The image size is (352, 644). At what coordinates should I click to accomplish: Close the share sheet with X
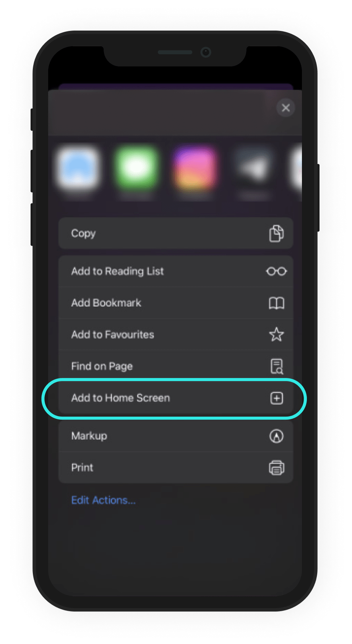tap(285, 108)
